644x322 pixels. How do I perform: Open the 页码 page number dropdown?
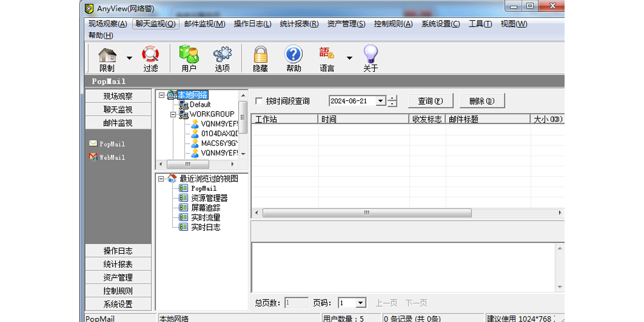coord(361,302)
